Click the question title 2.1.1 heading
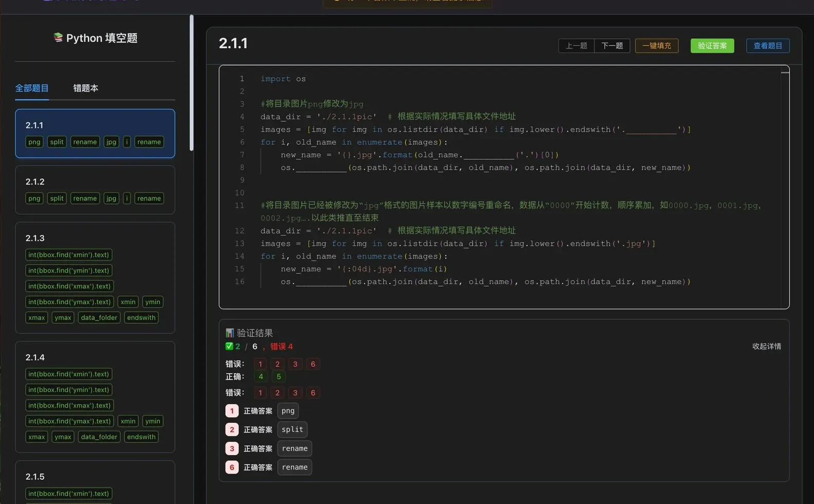 (233, 43)
